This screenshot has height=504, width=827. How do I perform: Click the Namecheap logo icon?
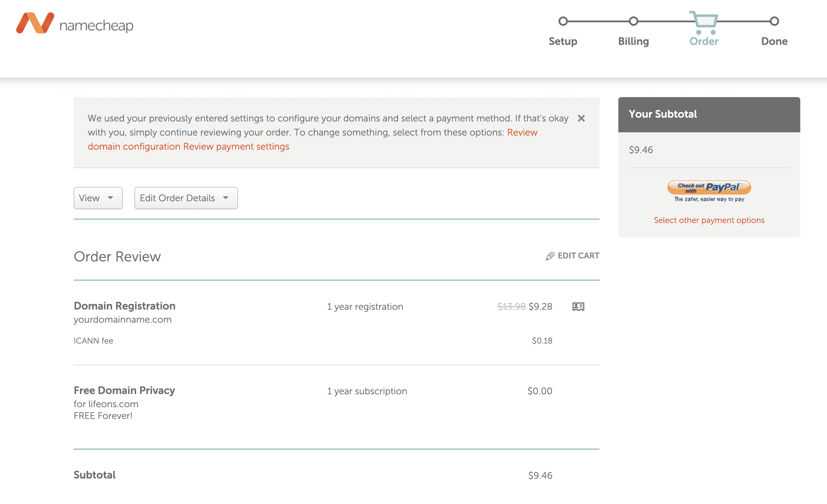[35, 23]
